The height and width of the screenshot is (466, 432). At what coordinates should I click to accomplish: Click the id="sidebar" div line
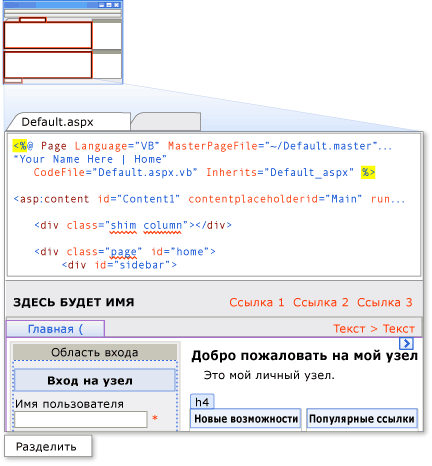click(119, 265)
